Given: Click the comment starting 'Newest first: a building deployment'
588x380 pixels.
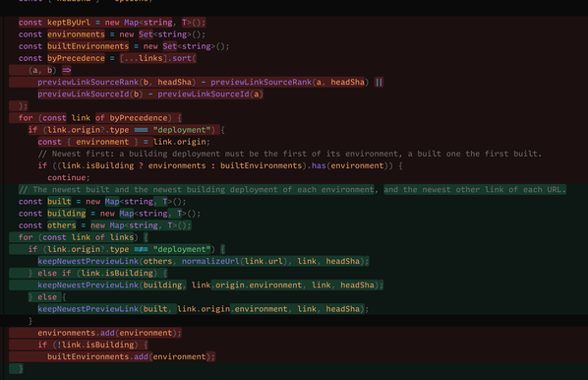Looking at the screenshot, I should tap(289, 154).
